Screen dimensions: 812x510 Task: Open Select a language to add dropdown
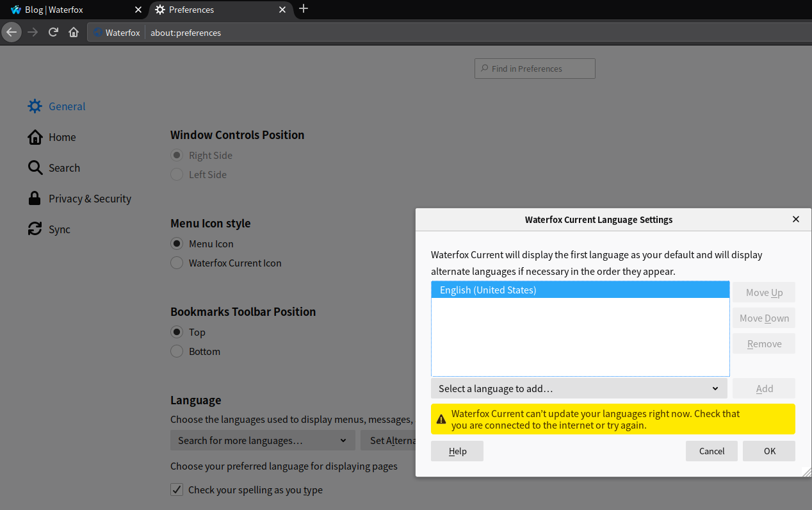(x=579, y=388)
